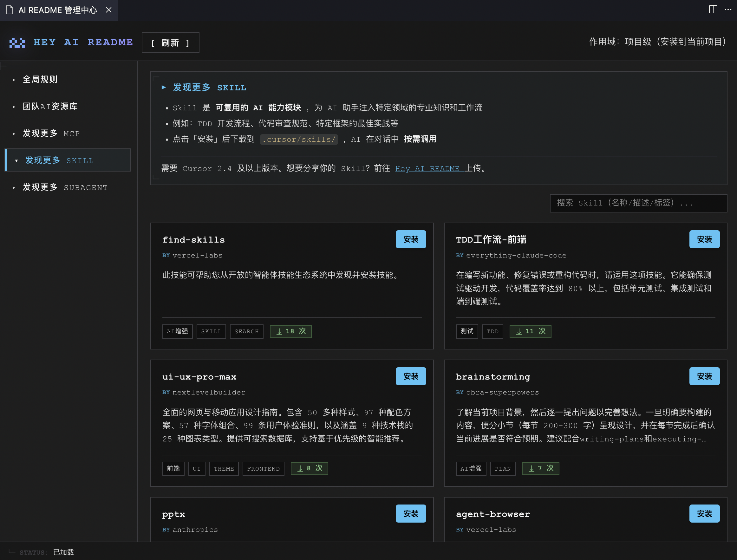Collapse the 发现更多 SKILL arrow
This screenshot has width=737, height=560.
coord(16,161)
